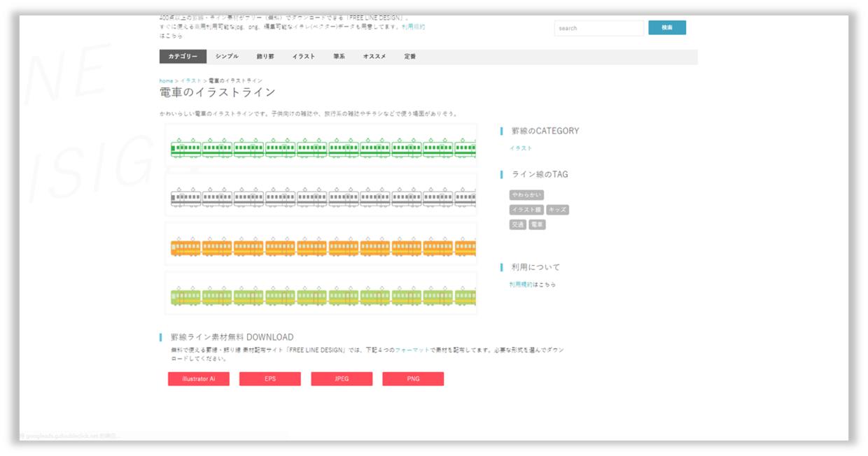Open the gray train line image
Image resolution: width=868 pixels, height=456 pixels.
pyautogui.click(x=322, y=196)
